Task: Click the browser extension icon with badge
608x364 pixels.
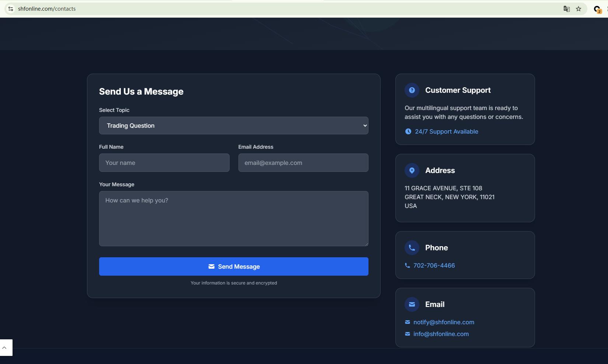Action: coord(597,9)
